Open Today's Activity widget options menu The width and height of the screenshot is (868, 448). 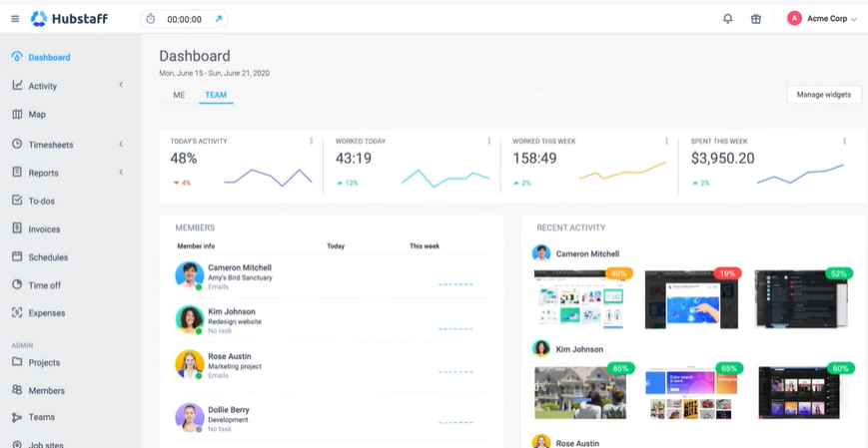point(311,141)
